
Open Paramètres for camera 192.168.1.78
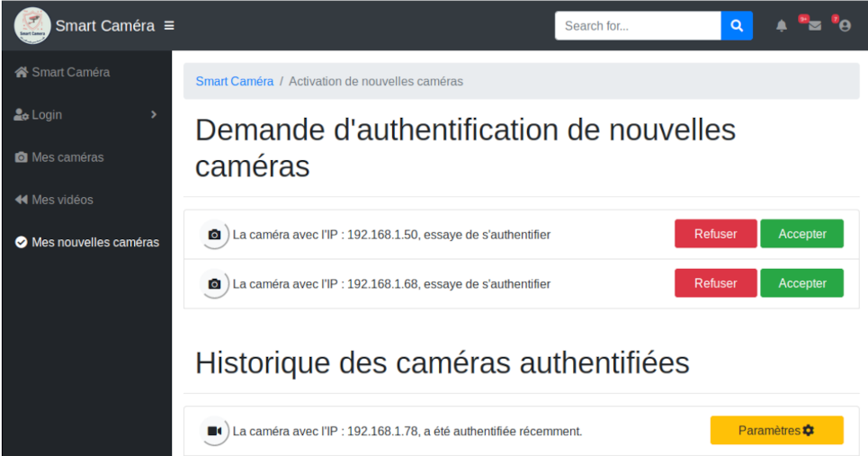776,431
